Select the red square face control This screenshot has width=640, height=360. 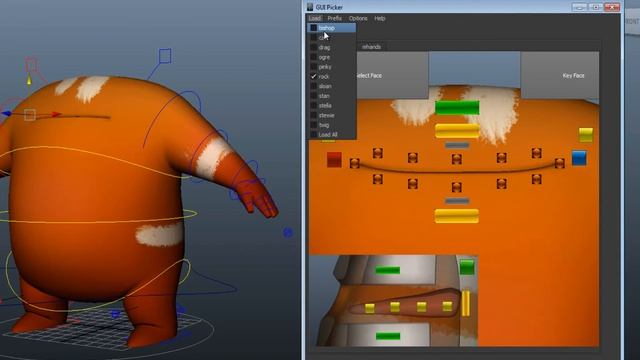click(x=334, y=160)
